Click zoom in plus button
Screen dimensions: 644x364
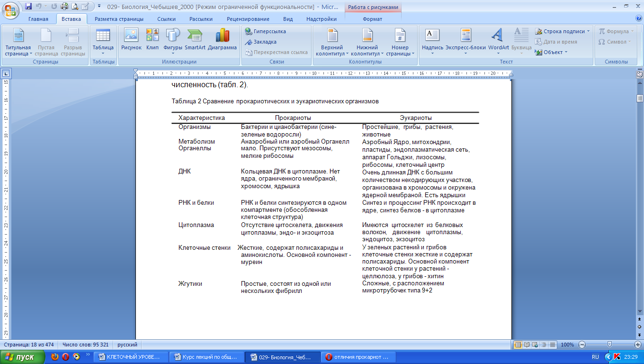(x=637, y=345)
